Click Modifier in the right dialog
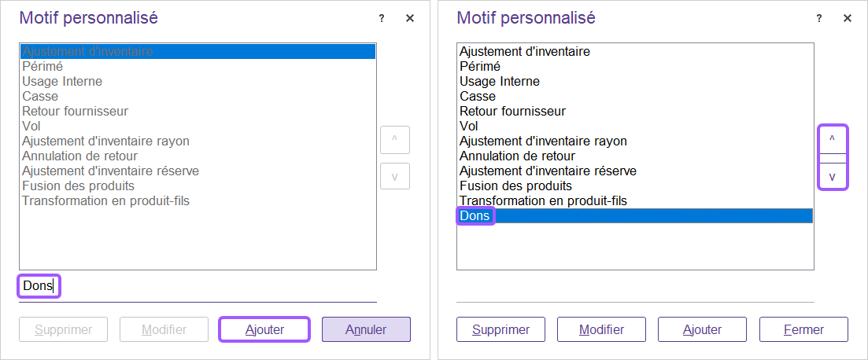 (601, 329)
